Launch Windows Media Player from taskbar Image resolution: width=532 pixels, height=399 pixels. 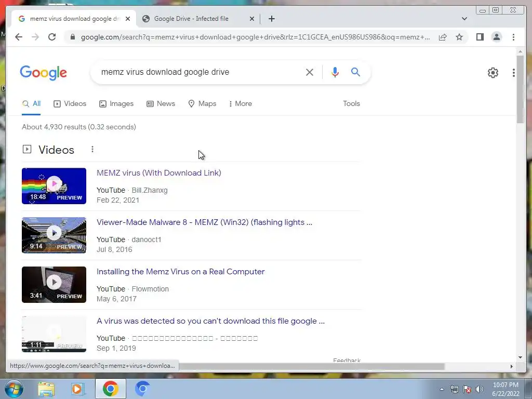[x=77, y=389]
